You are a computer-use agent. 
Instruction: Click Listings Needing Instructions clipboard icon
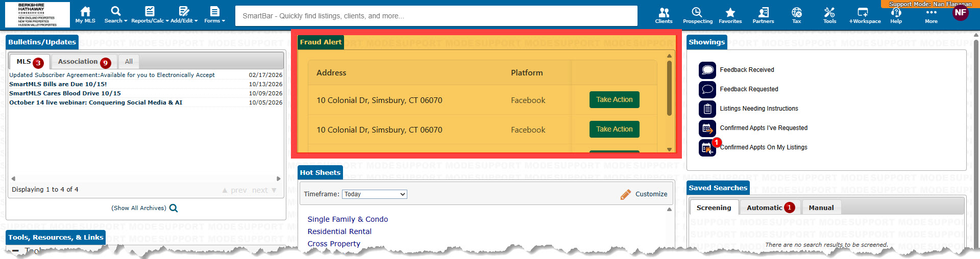point(707,109)
